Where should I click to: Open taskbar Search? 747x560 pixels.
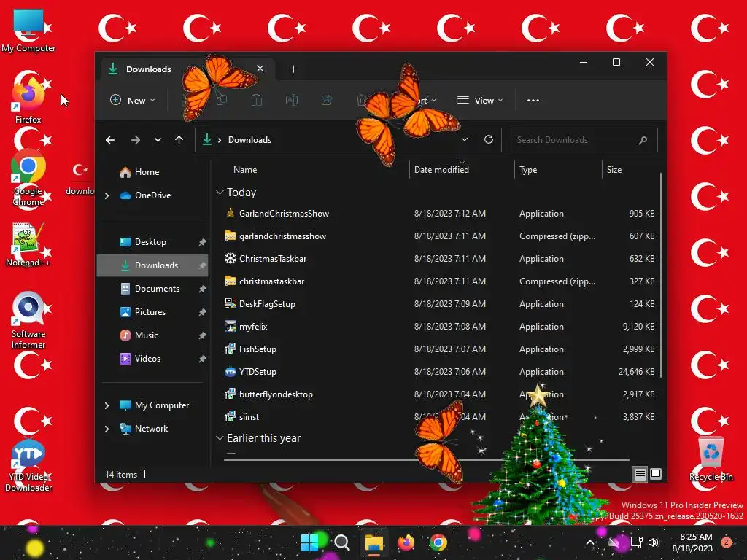tap(342, 542)
